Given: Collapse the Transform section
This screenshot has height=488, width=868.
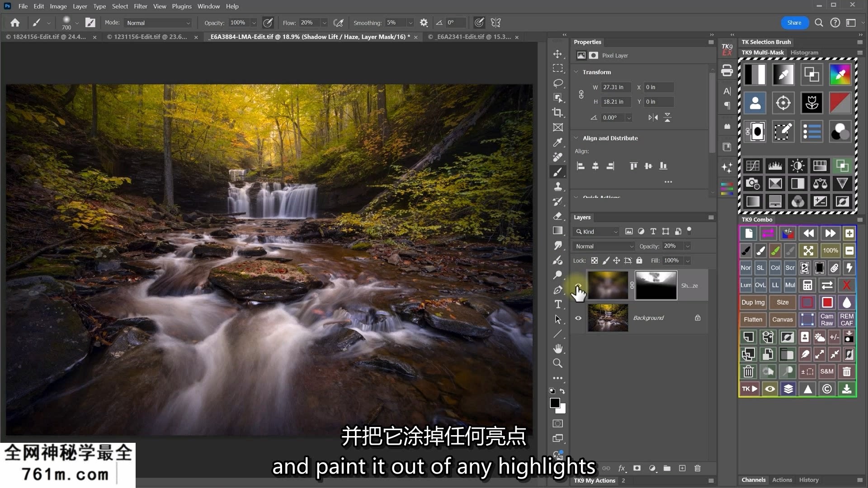Looking at the screenshot, I should click(576, 72).
